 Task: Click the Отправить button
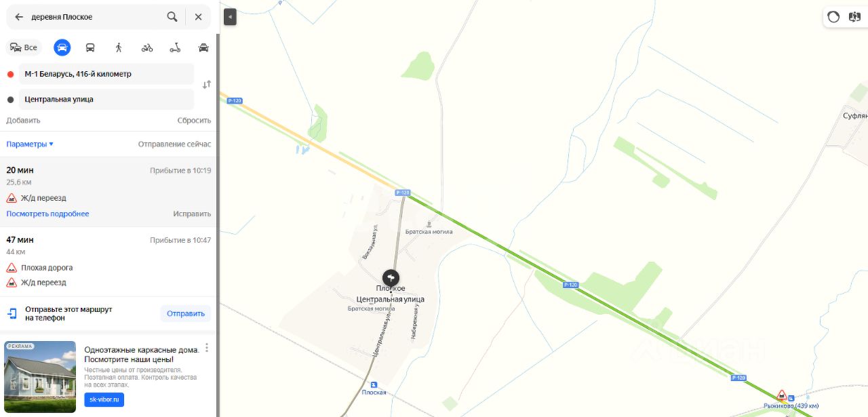(x=186, y=313)
